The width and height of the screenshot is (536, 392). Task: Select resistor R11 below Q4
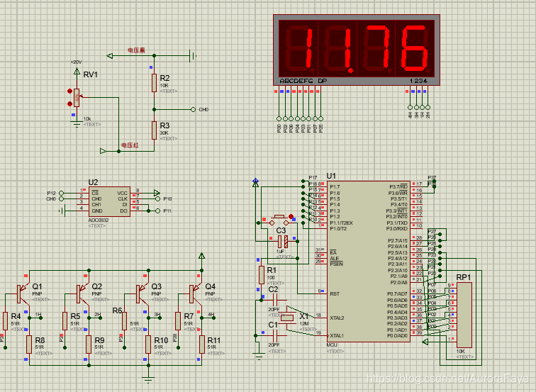pos(201,345)
